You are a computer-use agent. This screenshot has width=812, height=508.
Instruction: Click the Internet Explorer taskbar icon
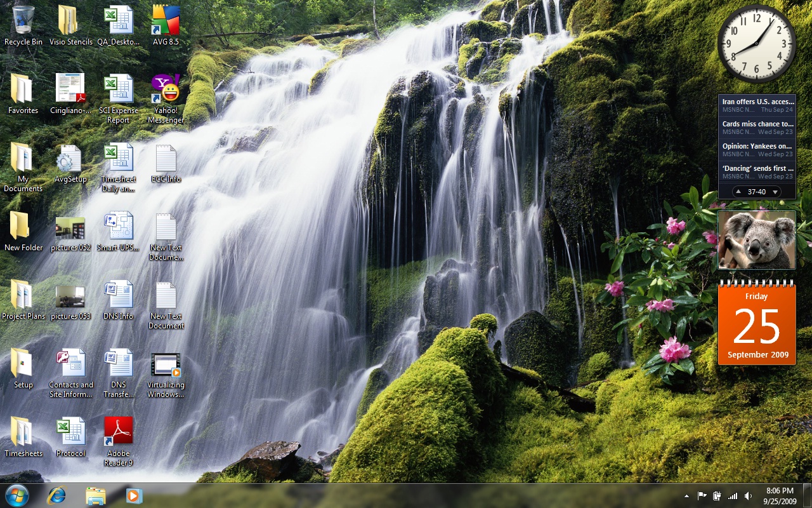click(57, 495)
